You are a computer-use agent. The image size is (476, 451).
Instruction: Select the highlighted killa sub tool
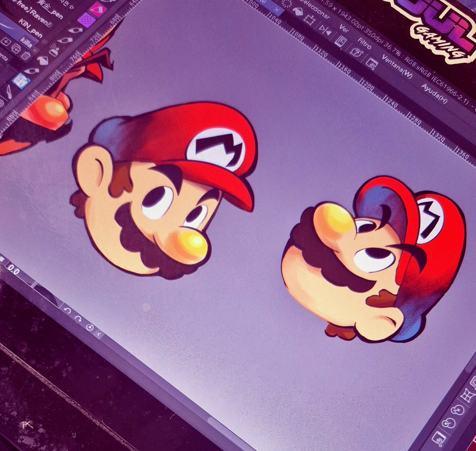26,42
